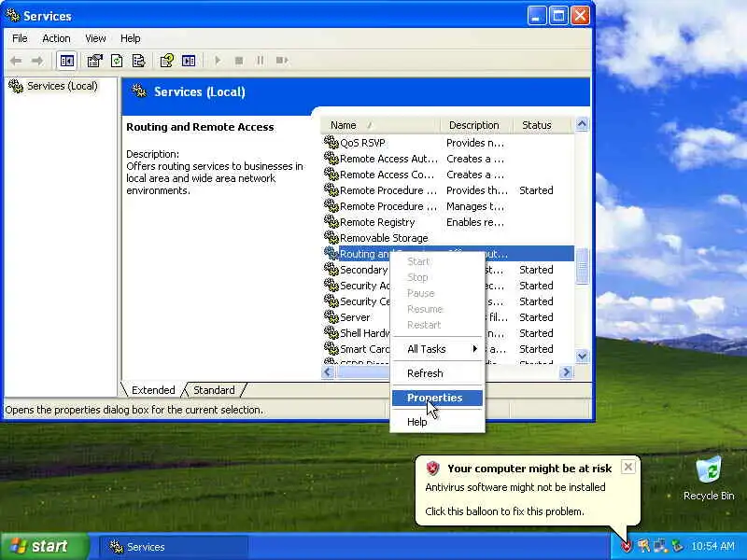Screen dimensions: 747x560
Task: Toggle the Show/Hide Console Tree icon
Action: [66, 61]
